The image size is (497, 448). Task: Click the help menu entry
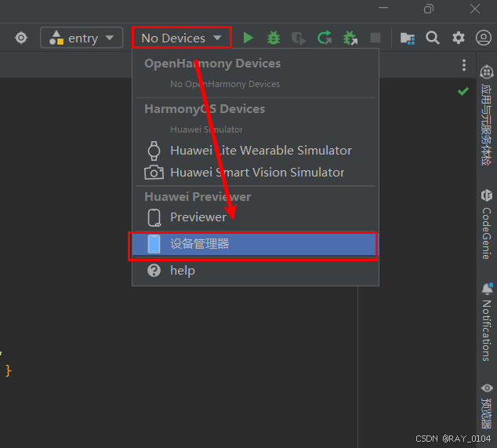(x=256, y=271)
